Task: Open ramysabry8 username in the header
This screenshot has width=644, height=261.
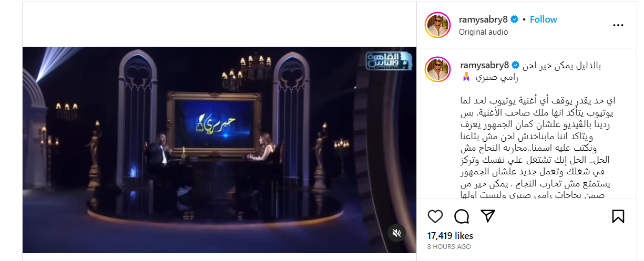Action: [x=484, y=19]
